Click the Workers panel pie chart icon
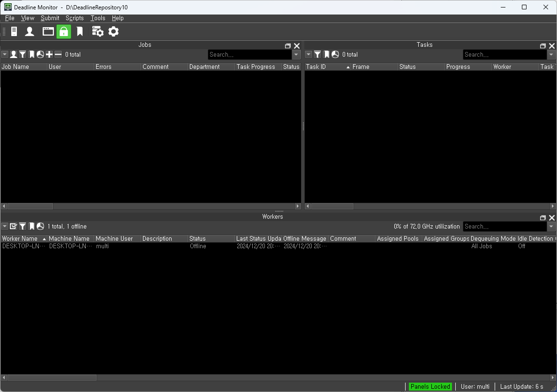 40,226
